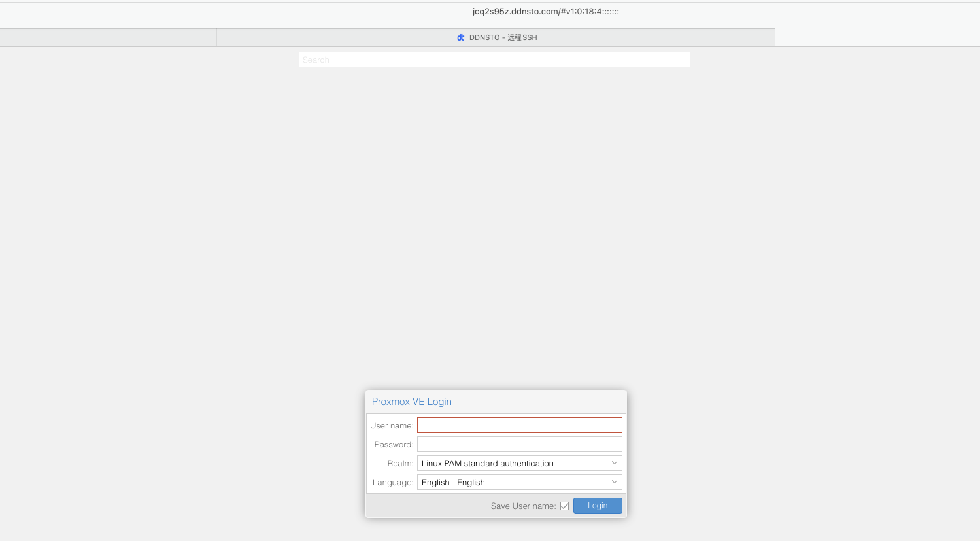Toggle the Save User name checkbox

(x=565, y=506)
